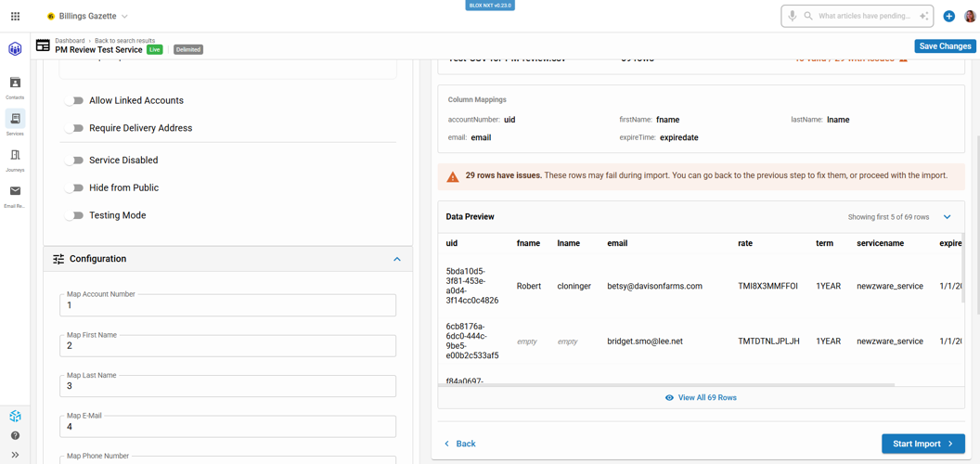Toggle Hide from Public switch
Screen dimensions: 980x464
74,187
